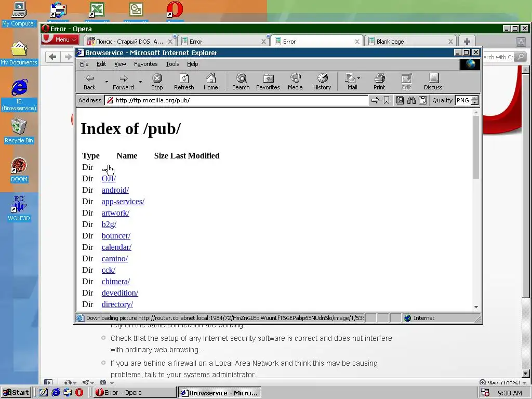Open the app-services/ directory link

click(123, 202)
